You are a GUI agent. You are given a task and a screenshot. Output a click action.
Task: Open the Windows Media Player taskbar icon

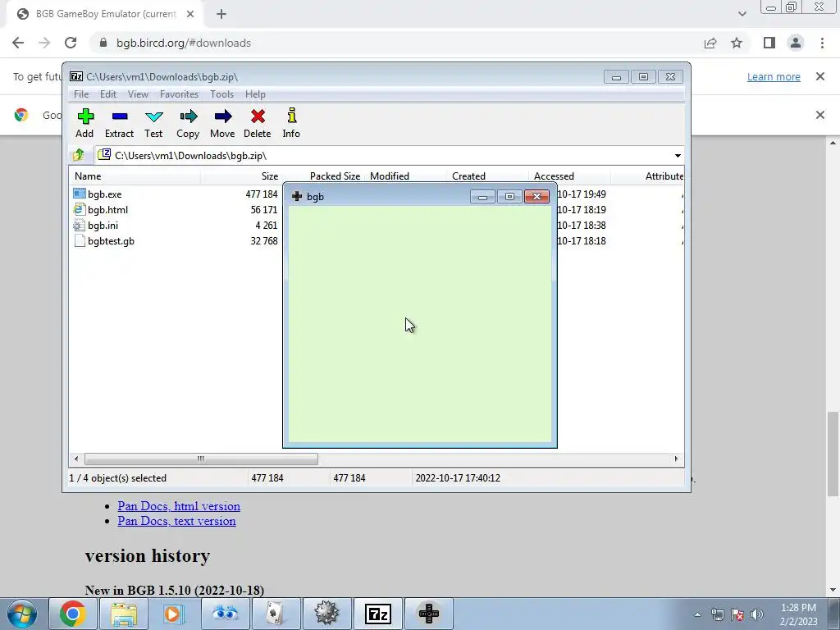click(174, 614)
